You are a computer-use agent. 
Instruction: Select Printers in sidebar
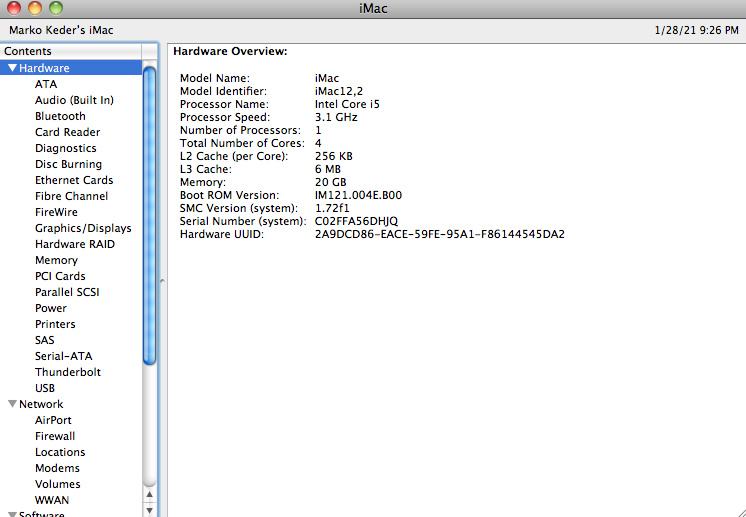tap(55, 324)
